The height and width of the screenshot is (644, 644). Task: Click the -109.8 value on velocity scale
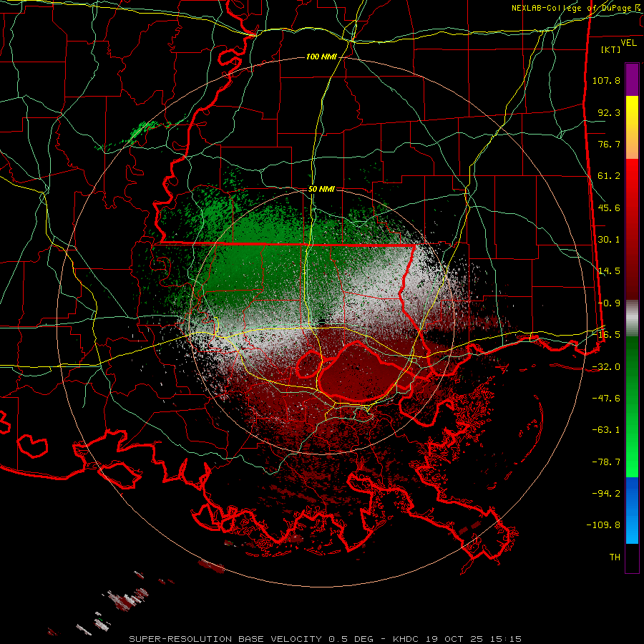(603, 525)
